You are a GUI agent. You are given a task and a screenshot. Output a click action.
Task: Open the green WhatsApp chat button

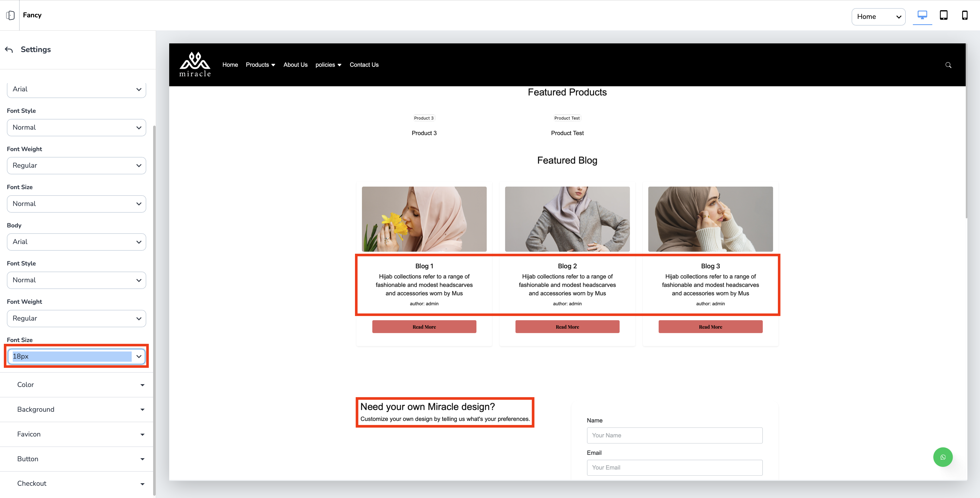coord(943,457)
